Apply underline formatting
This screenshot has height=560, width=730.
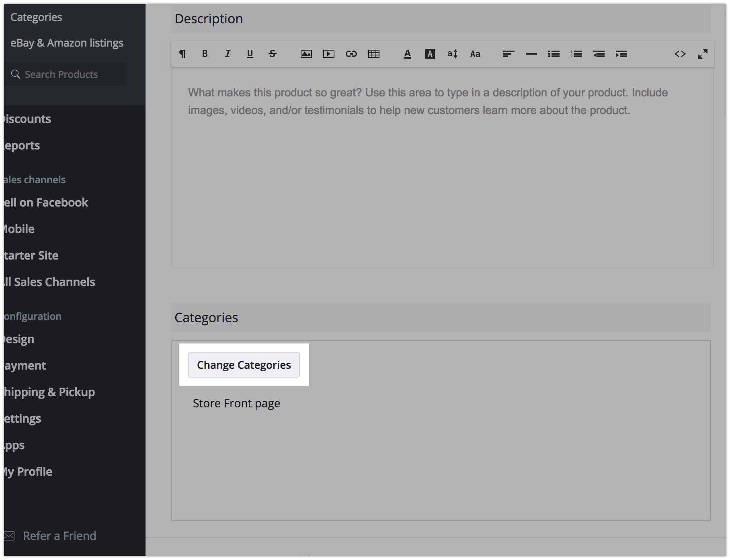(x=250, y=54)
